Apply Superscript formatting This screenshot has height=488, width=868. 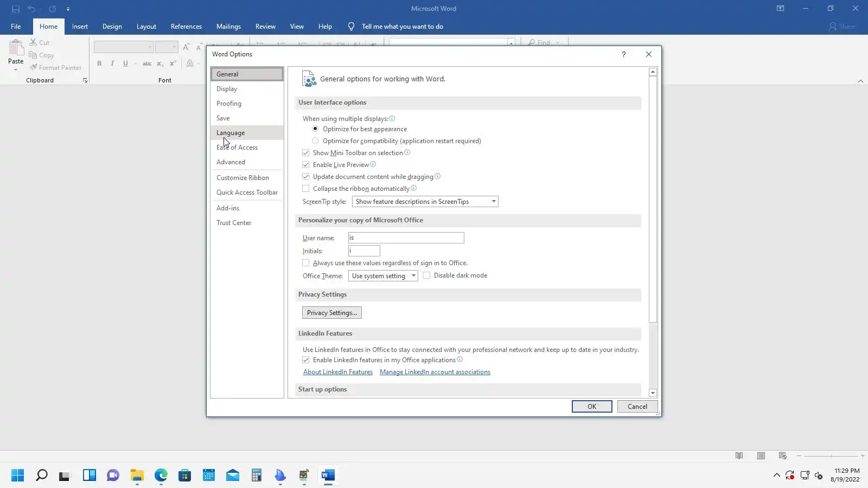(173, 63)
